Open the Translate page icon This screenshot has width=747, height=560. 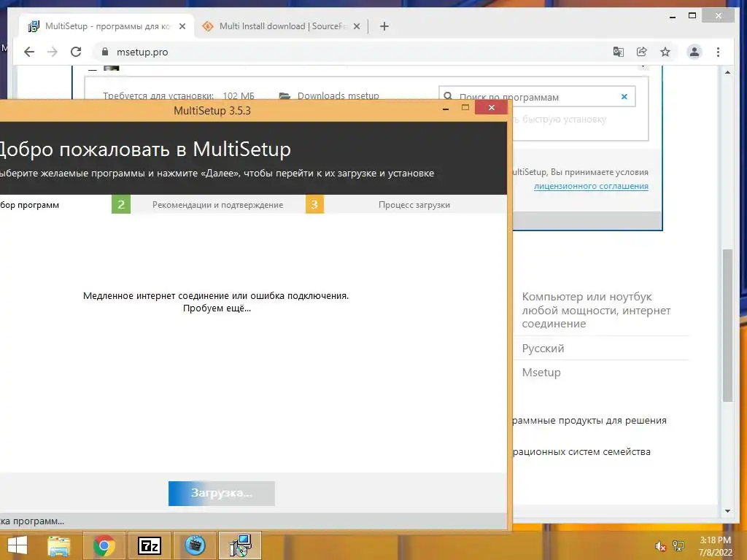pos(619,52)
